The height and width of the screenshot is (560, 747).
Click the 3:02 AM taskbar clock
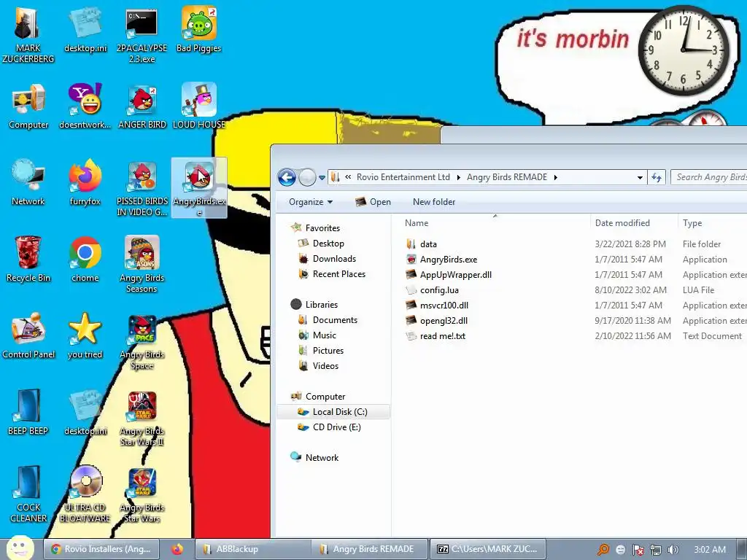tap(710, 550)
